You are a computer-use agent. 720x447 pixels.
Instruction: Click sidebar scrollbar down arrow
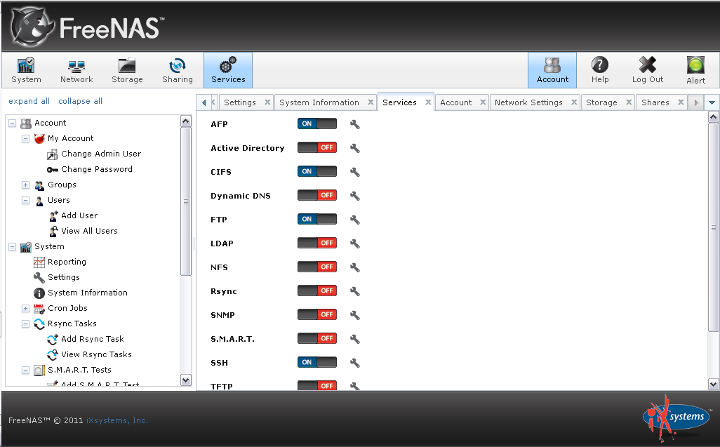coord(186,380)
